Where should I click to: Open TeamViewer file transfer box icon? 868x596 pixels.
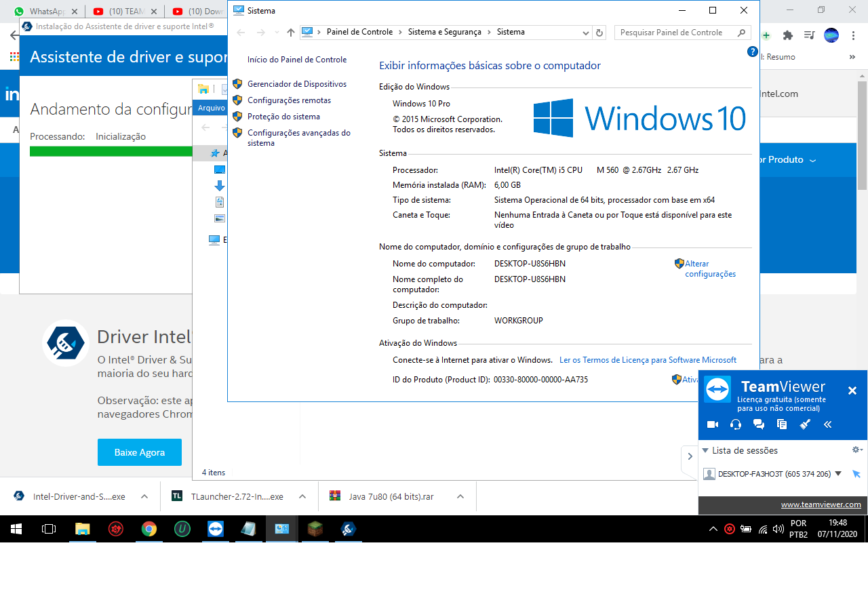(x=782, y=424)
